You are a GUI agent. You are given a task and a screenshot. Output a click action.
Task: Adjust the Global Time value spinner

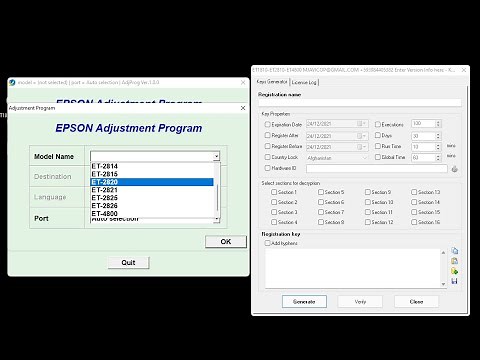[438, 158]
